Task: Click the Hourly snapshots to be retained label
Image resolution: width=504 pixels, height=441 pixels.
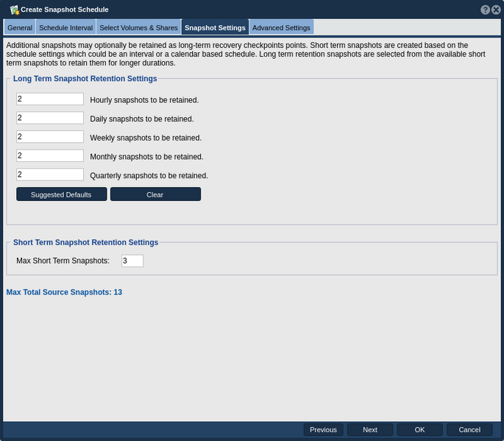Action: [x=144, y=100]
